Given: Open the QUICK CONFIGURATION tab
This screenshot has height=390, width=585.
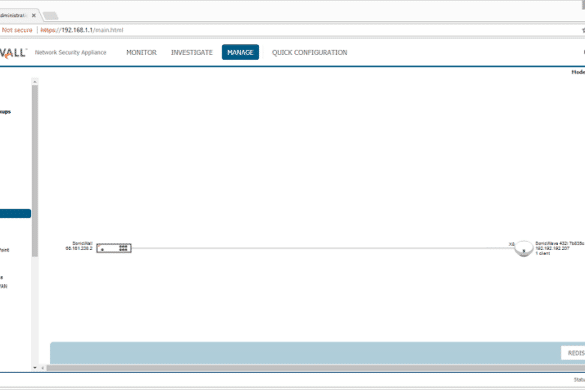Looking at the screenshot, I should tap(309, 53).
